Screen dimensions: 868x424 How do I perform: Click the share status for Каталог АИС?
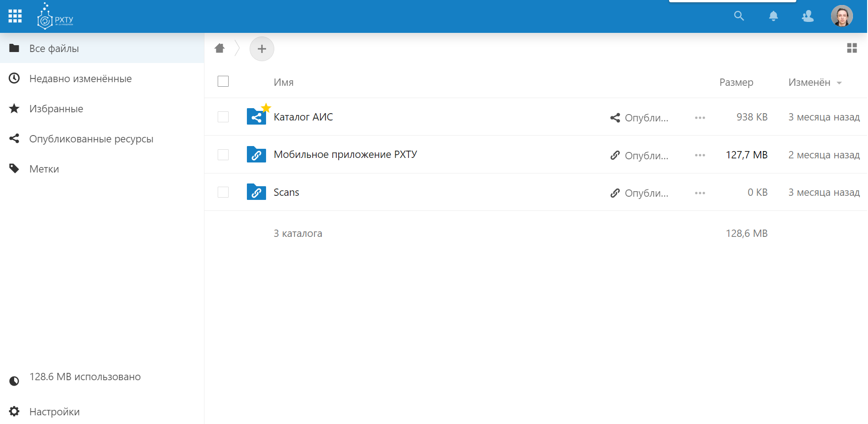[x=639, y=118]
